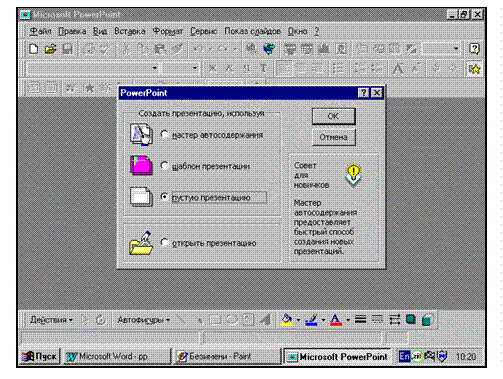The image size is (503, 379).
Task: Click the Save diskette toolbar icon
Action: click(x=68, y=49)
